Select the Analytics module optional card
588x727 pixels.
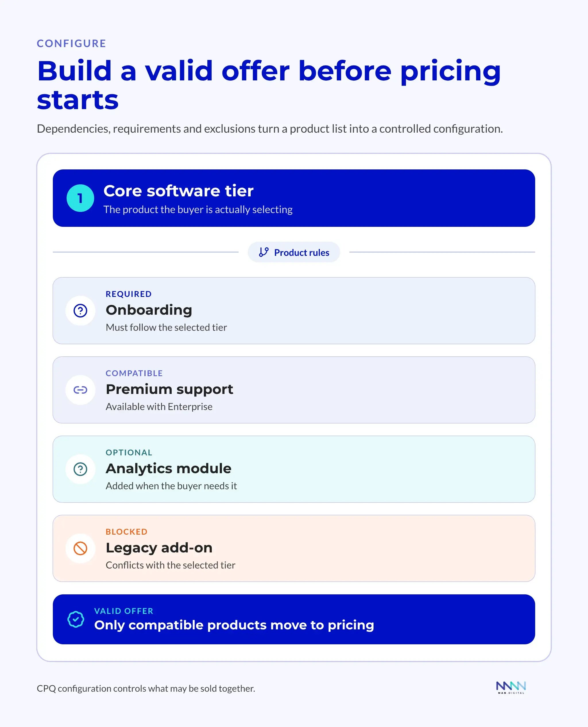[x=294, y=469]
